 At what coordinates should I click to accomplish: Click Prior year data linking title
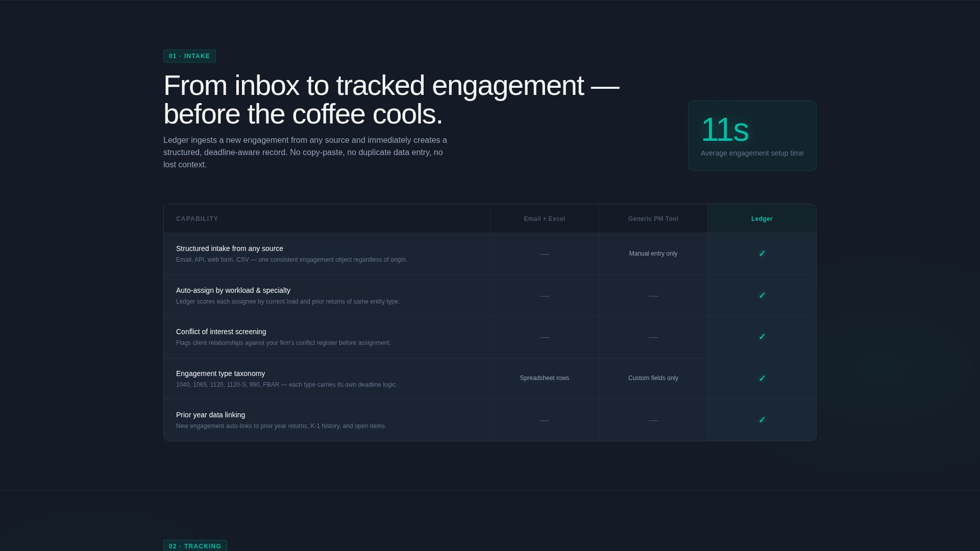pyautogui.click(x=210, y=415)
